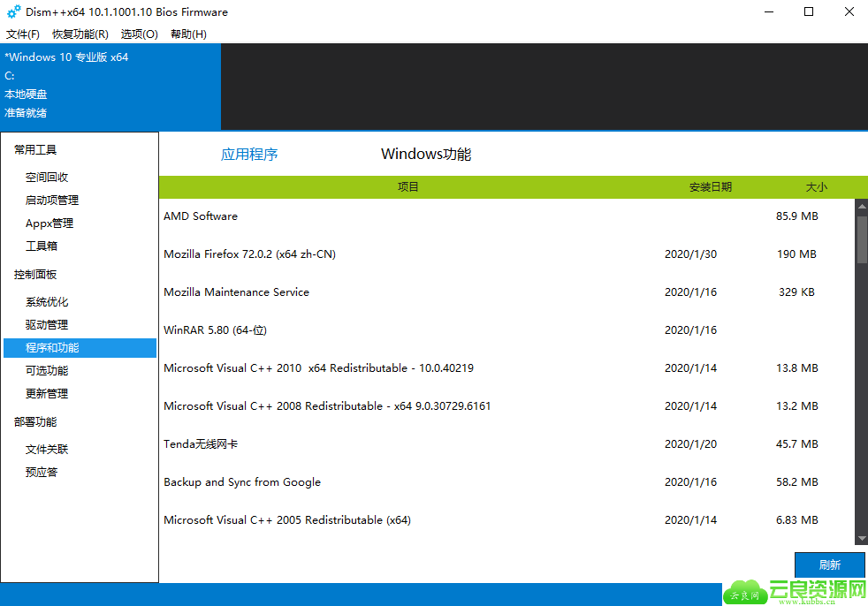
Task: Open 空间回收 in the sidebar
Action: point(47,177)
